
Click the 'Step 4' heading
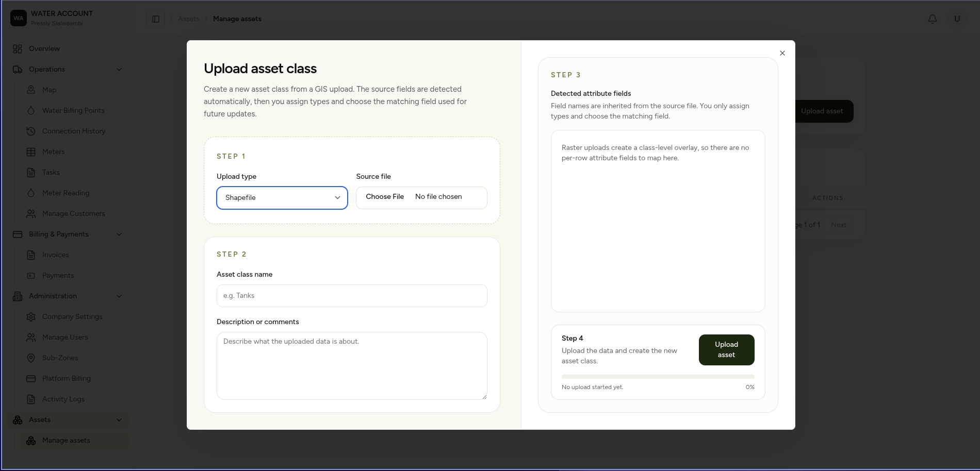572,338
